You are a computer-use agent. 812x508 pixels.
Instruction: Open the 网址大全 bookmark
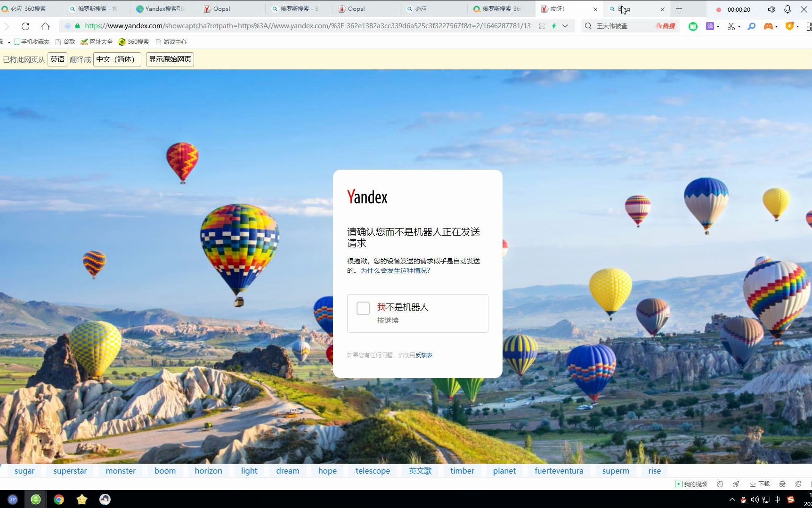[97, 42]
